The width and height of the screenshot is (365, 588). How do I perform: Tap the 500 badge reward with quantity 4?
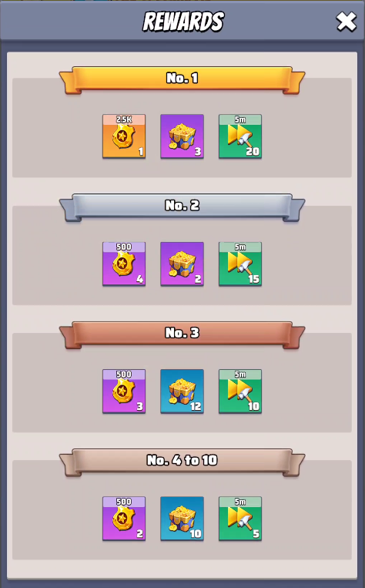[124, 264]
